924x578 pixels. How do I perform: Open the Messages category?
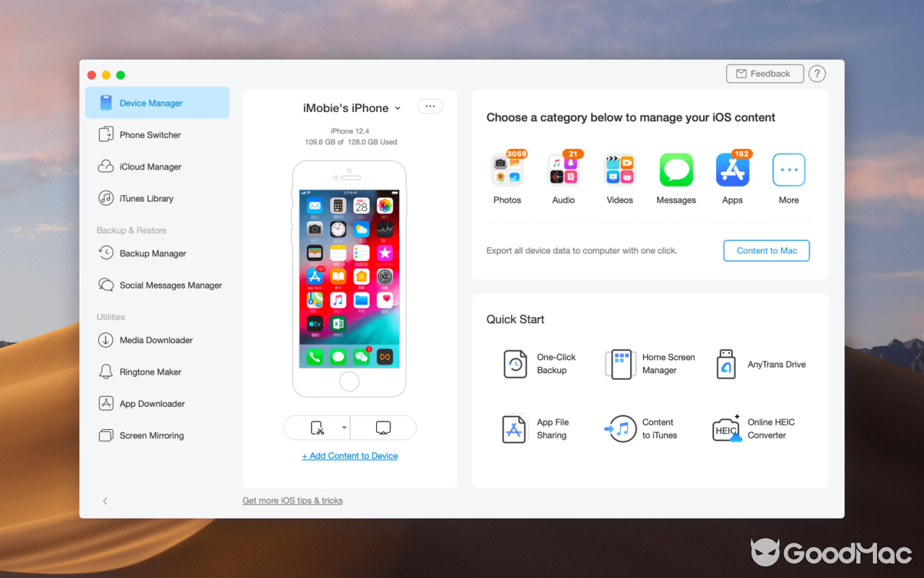tap(676, 169)
